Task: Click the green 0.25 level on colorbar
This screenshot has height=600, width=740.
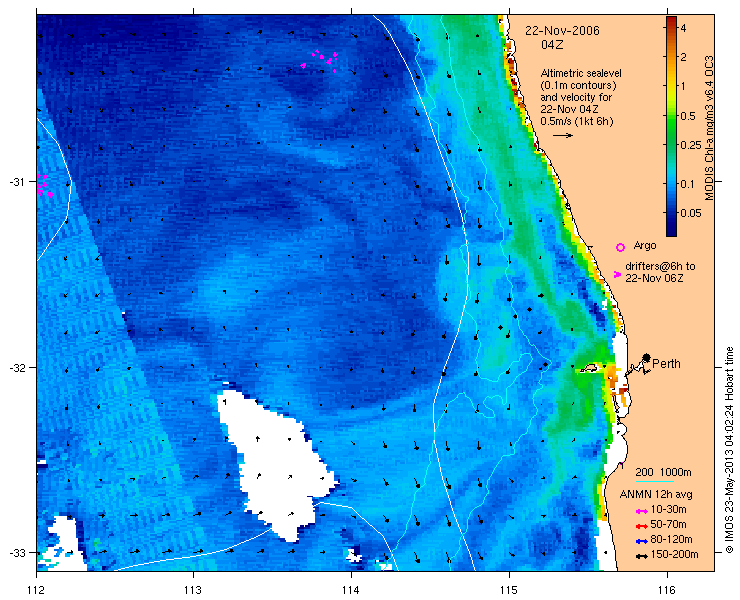Action: 671,144
